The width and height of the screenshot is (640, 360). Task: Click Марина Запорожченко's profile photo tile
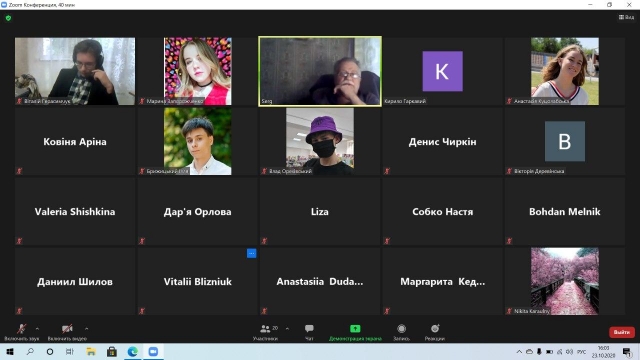tap(198, 71)
